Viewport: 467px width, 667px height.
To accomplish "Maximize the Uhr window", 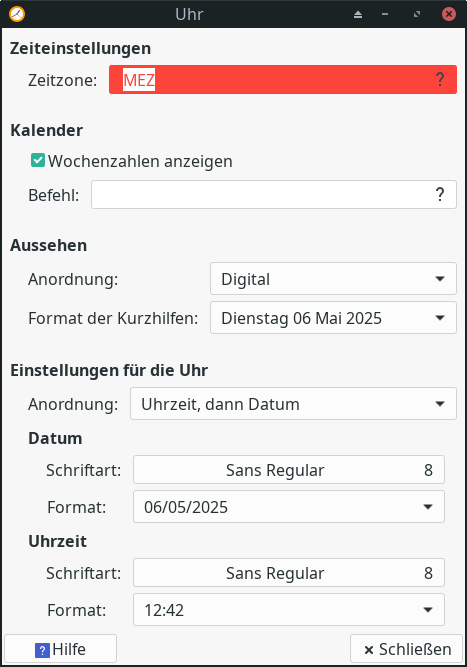I will [417, 14].
